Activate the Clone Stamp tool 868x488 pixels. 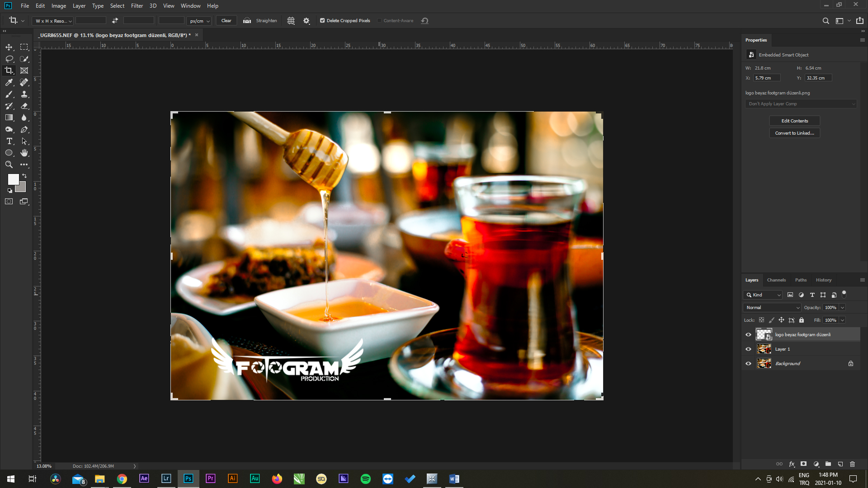click(24, 94)
